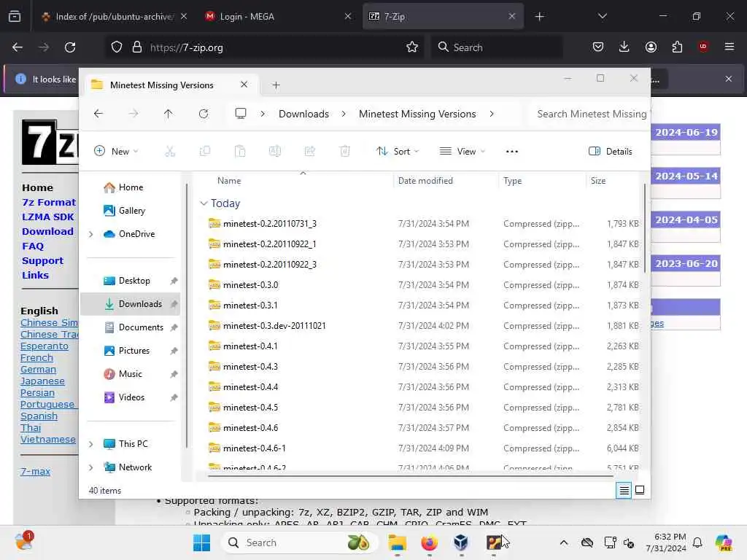
Task: Open Firefox downloads panel icon
Action: click(x=624, y=47)
